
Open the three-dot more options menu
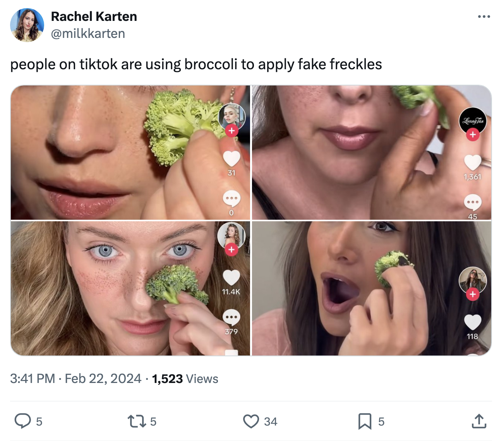484,17
